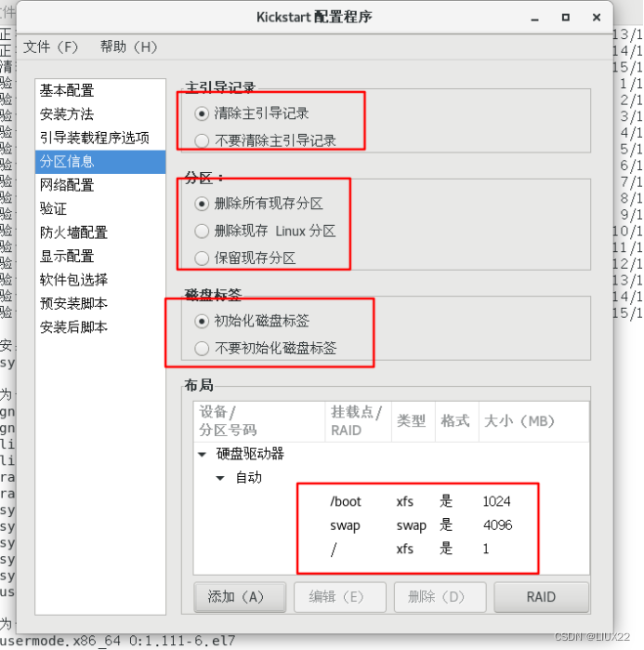Screen dimensions: 644x650
Task: Click the 编辑 (E) button
Action: 340,597
